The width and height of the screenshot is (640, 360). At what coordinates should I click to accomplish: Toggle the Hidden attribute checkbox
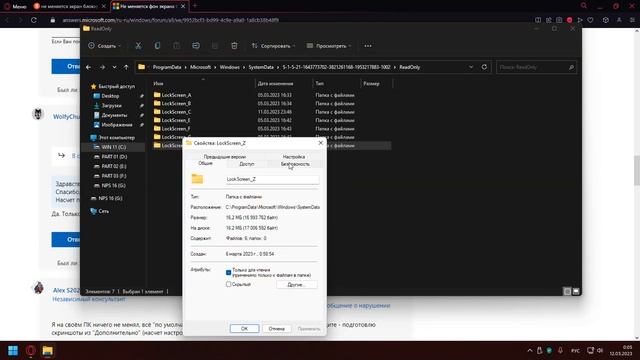click(x=229, y=284)
